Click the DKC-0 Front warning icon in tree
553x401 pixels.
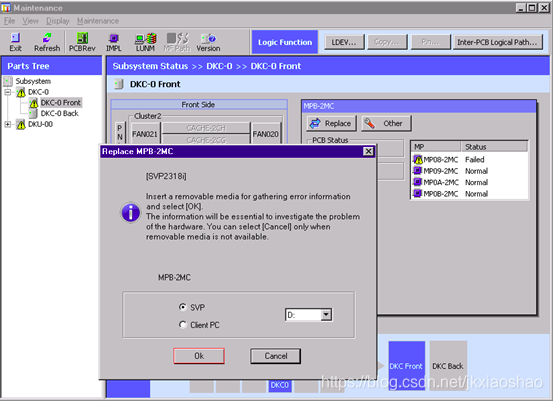pos(34,103)
